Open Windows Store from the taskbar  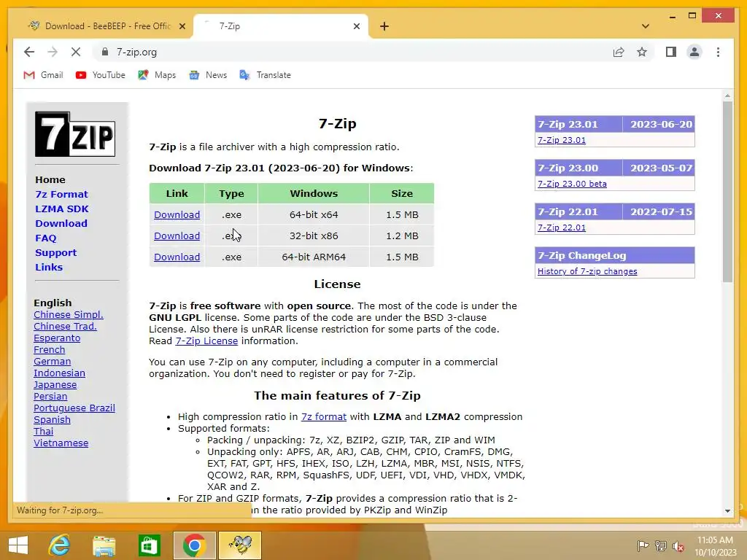pyautogui.click(x=149, y=545)
